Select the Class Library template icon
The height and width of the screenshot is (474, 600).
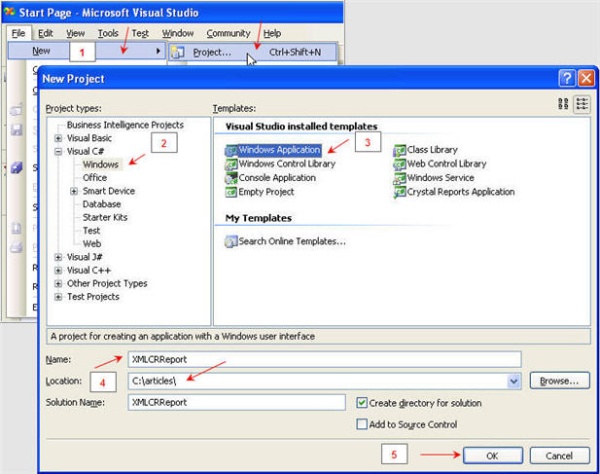[x=399, y=150]
